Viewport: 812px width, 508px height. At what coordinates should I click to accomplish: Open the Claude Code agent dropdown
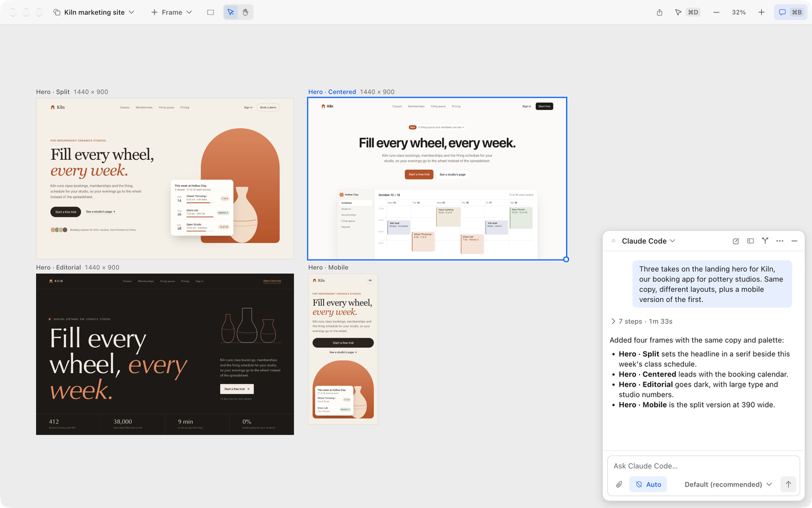tap(648, 241)
